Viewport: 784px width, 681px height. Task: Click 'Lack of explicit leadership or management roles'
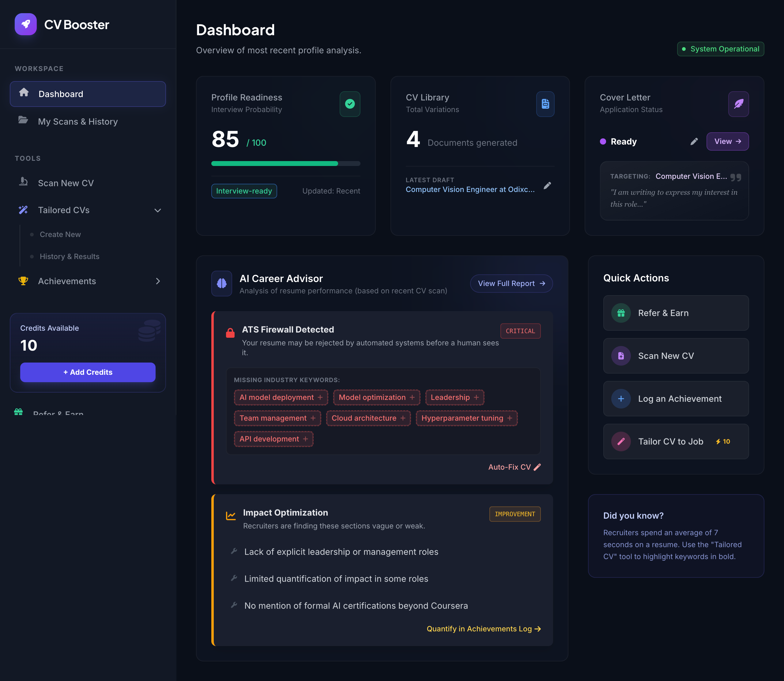tap(341, 552)
